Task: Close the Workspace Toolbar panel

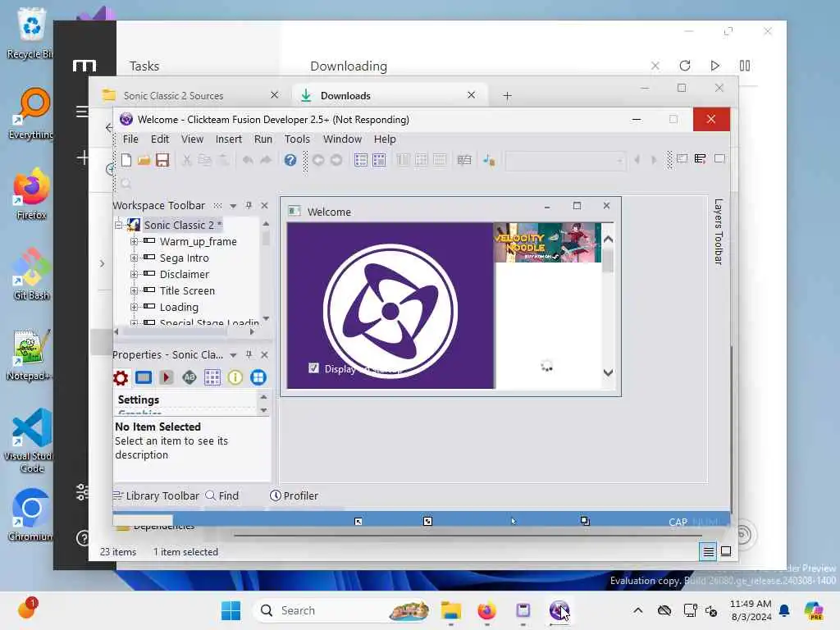Action: (265, 205)
